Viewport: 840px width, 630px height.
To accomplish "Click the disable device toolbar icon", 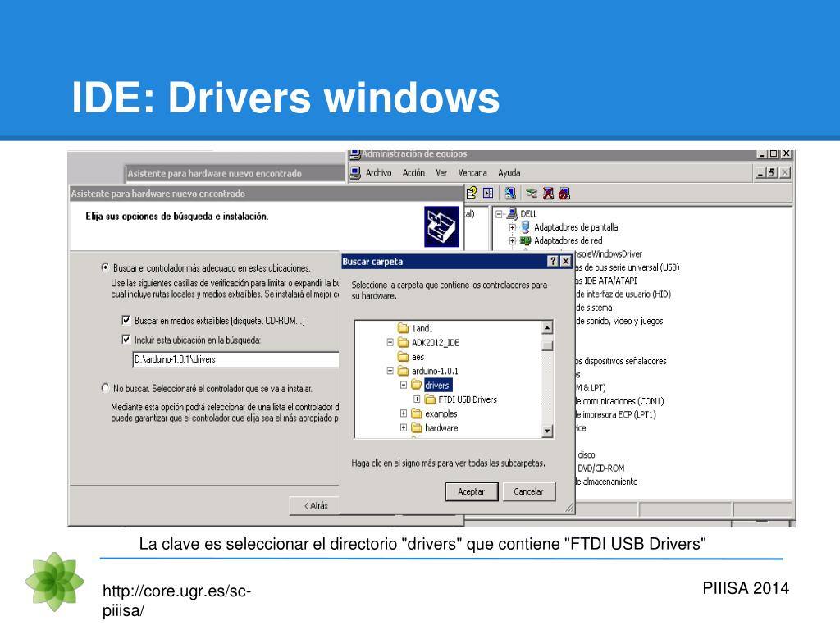I will click(564, 193).
